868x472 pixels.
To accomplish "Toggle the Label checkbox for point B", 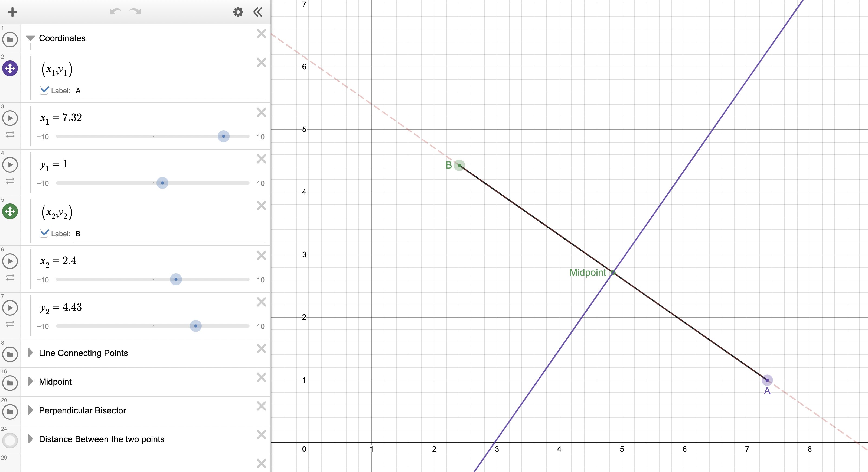I will [x=44, y=233].
